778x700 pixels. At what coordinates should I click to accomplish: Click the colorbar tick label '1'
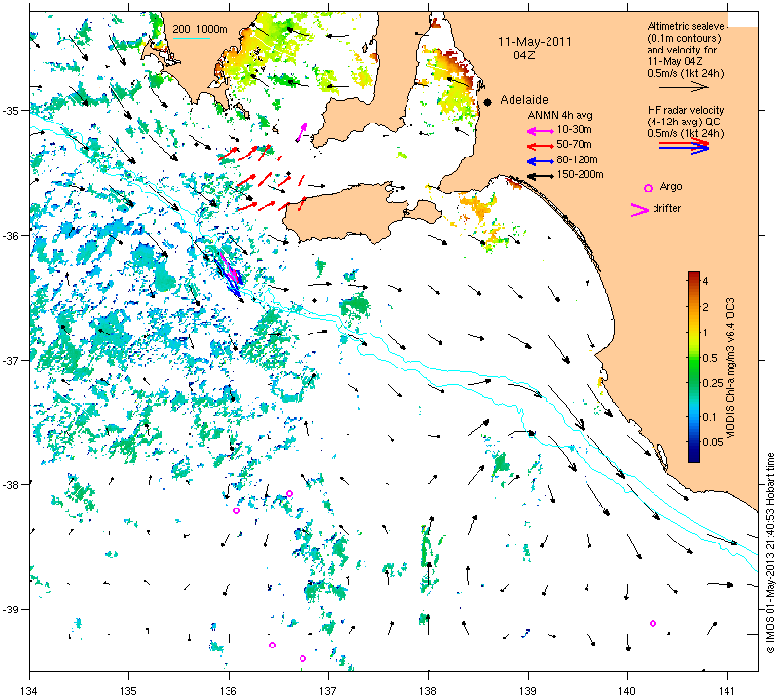pos(706,332)
